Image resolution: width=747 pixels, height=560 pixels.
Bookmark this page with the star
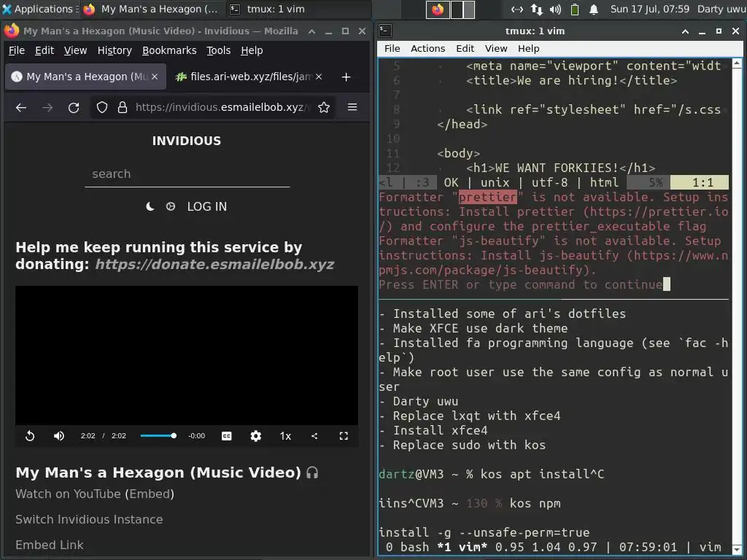pos(324,108)
